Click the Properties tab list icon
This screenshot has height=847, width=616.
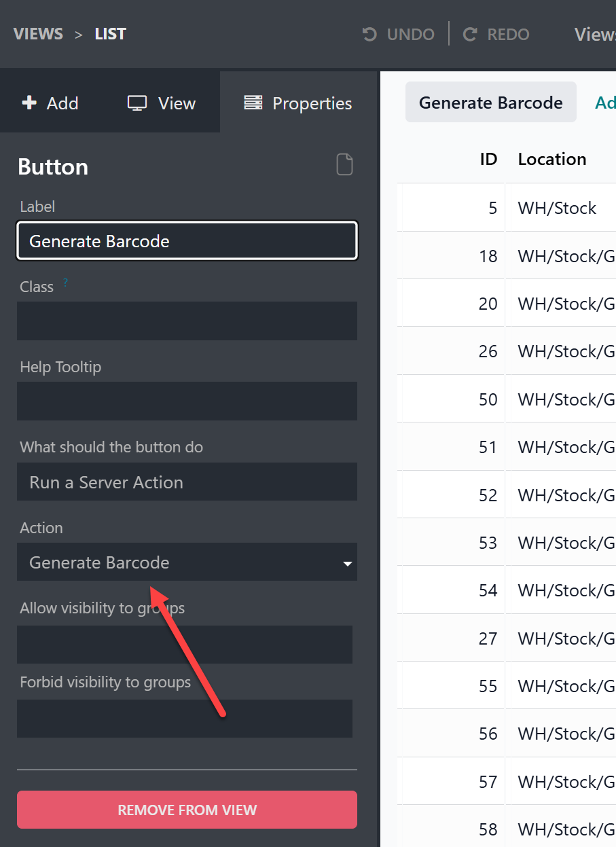click(253, 103)
